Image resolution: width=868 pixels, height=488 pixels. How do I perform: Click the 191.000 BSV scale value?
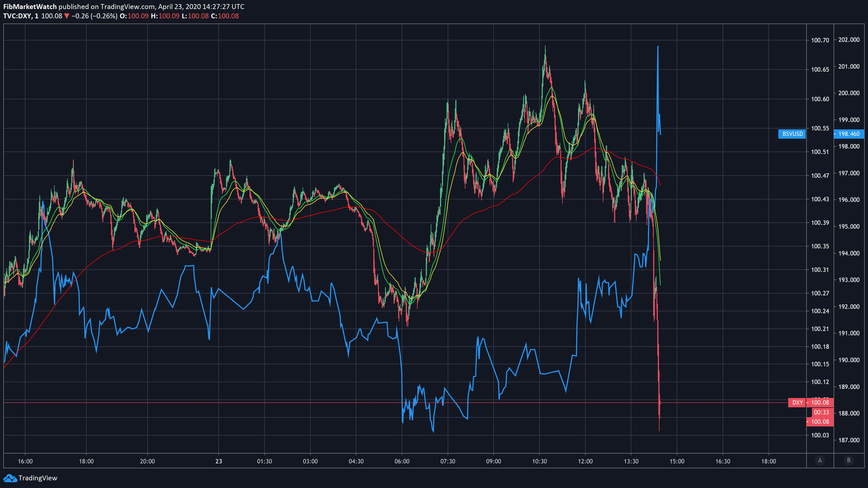849,333
